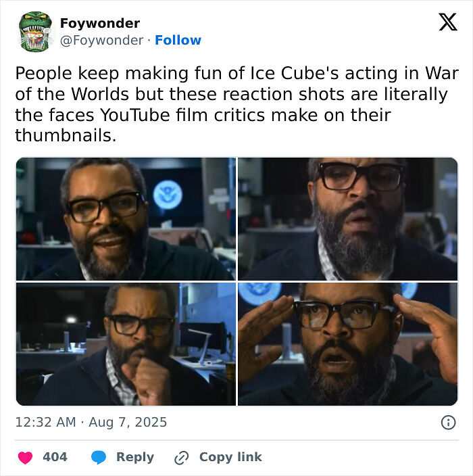Open the smiling man with glasses photo
Viewport: 473px width, 476px height.
[x=126, y=218]
